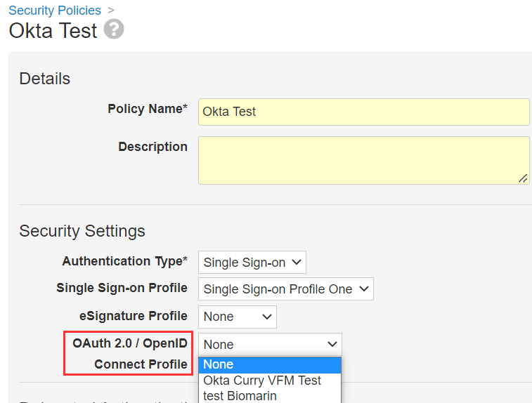532x403 pixels.
Task: Click the help question mark icon
Action: coord(114,29)
